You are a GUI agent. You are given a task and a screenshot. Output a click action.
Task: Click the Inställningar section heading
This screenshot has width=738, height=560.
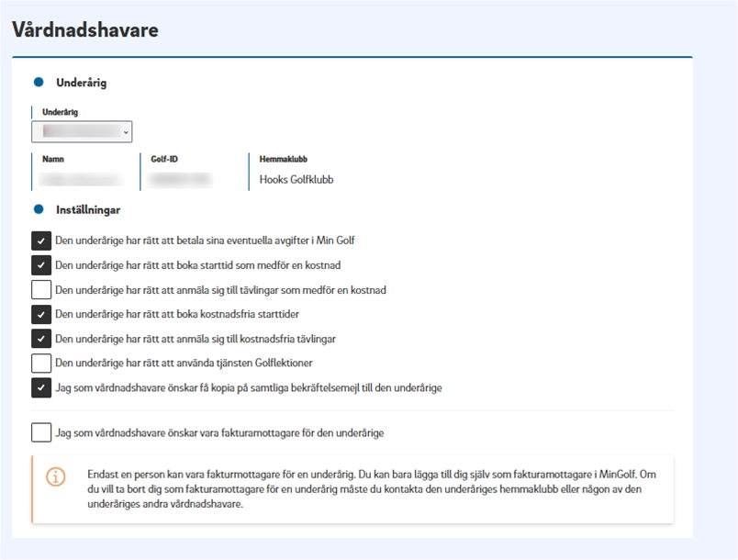click(88, 210)
